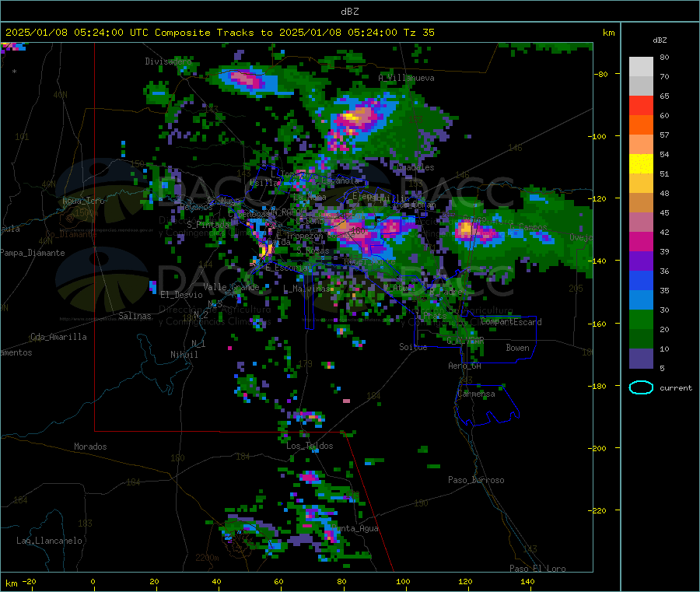Click the Salinas location label
Viewport: 700px width, 592px height.
pos(135,316)
